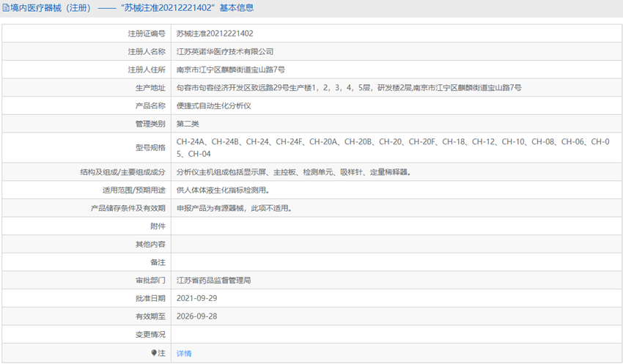The width and height of the screenshot is (623, 364).
Task: Click management category value 第二类
Action: [x=188, y=124]
